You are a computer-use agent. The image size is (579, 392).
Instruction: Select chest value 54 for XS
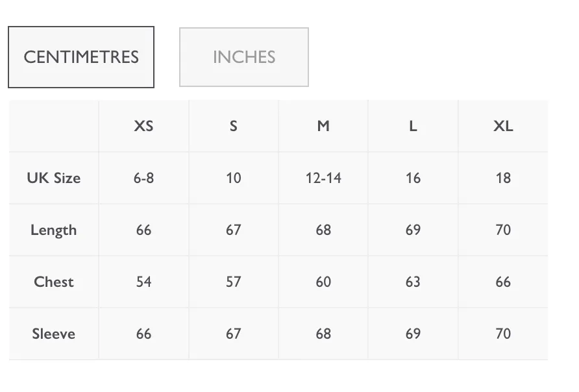(143, 282)
